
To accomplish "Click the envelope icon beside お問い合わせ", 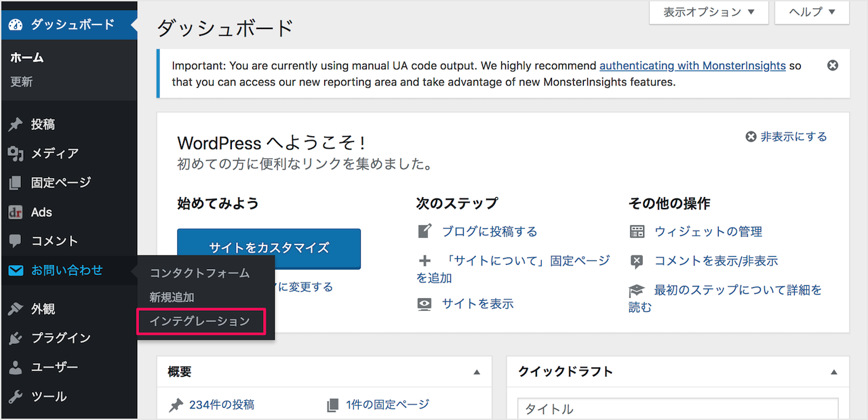I will (x=16, y=271).
